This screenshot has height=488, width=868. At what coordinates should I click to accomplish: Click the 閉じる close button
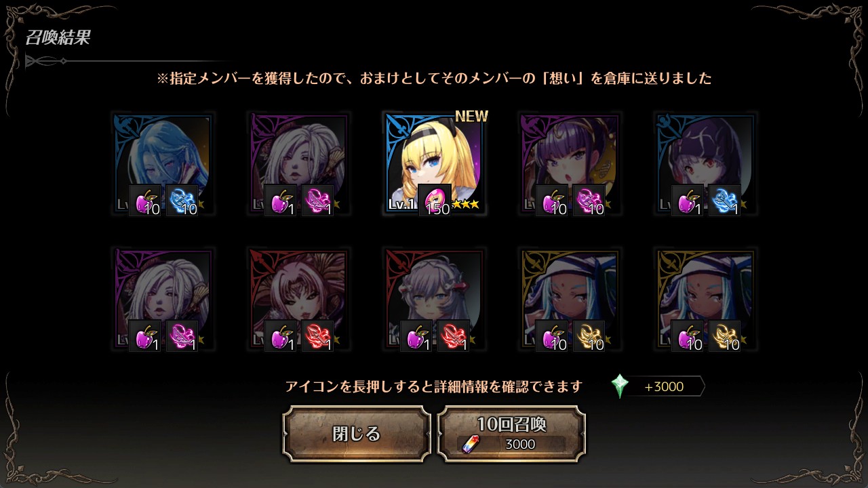pos(357,434)
